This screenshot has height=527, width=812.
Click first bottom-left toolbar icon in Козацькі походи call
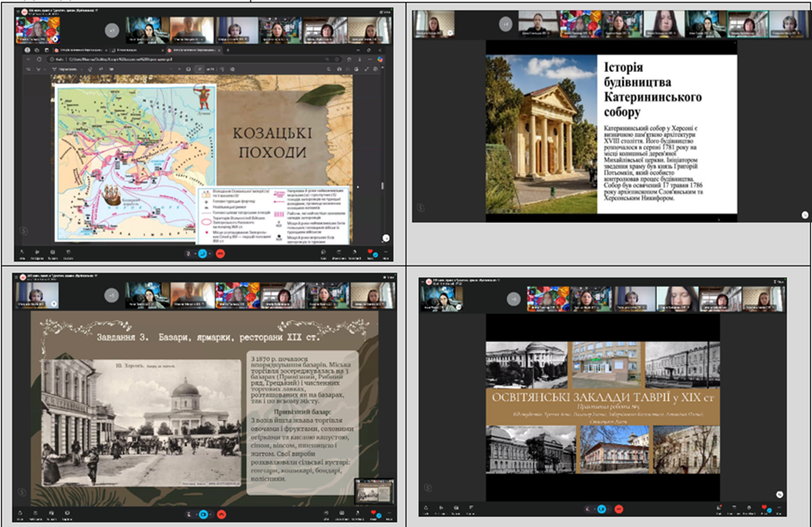tap(22, 252)
